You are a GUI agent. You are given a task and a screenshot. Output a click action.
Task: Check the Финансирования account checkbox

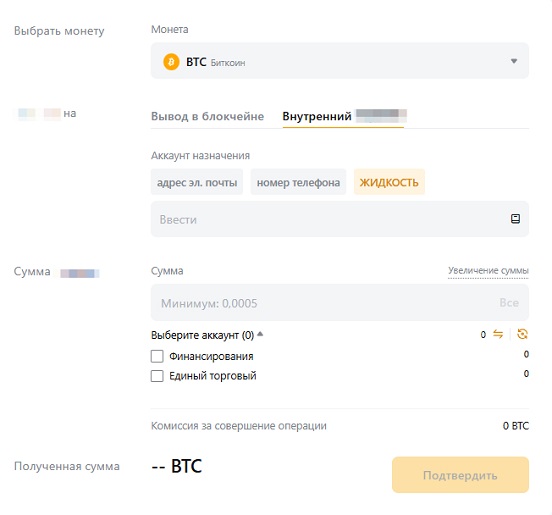pyautogui.click(x=157, y=356)
